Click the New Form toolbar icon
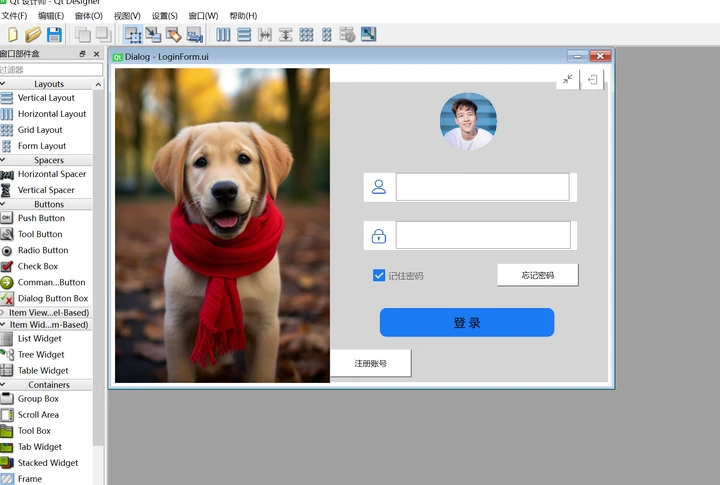 click(12, 35)
